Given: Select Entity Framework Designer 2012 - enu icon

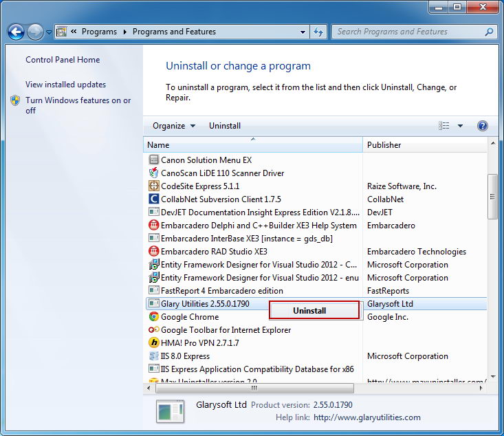Looking at the screenshot, I should pos(154,277).
